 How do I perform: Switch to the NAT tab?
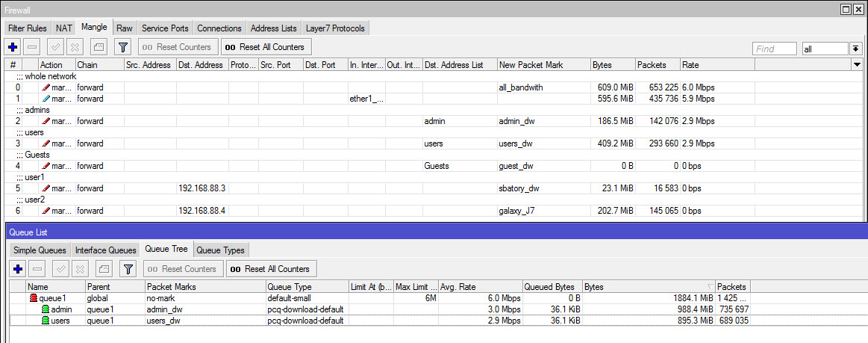[64, 28]
